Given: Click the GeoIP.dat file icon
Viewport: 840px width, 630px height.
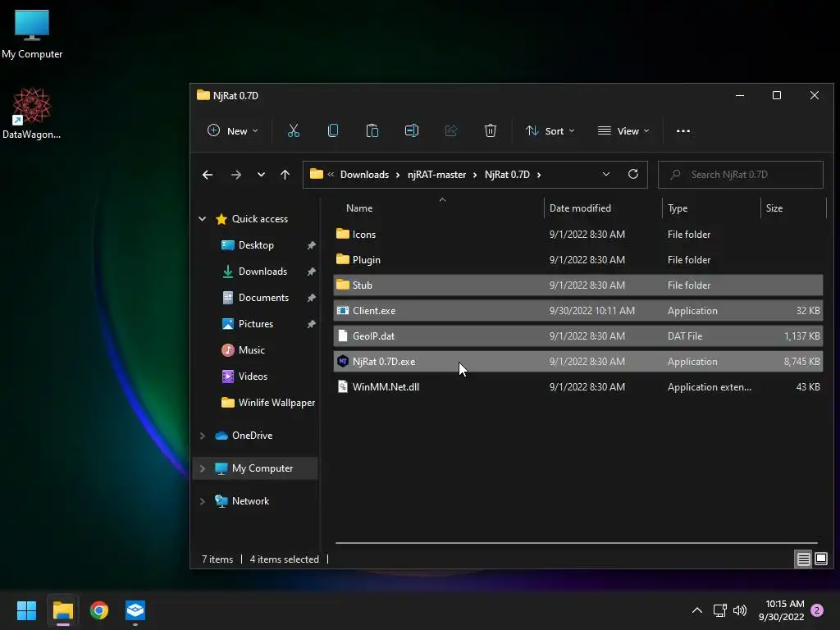Looking at the screenshot, I should tap(342, 336).
